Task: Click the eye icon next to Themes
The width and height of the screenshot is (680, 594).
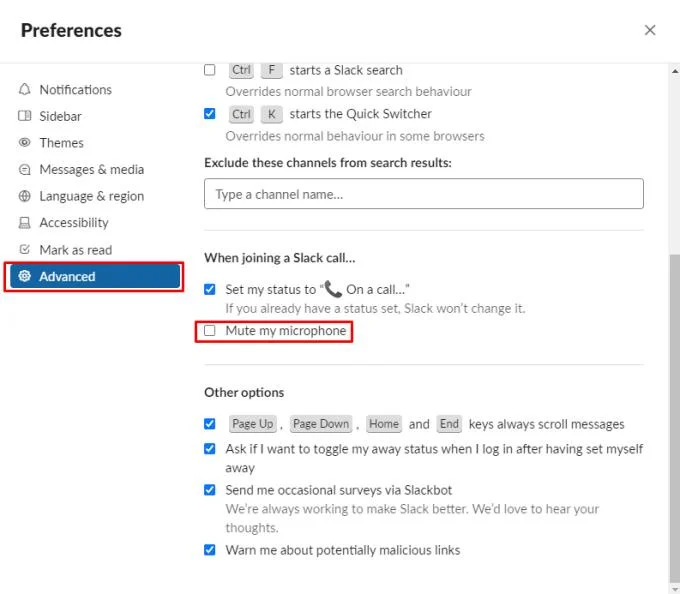Action: point(25,142)
